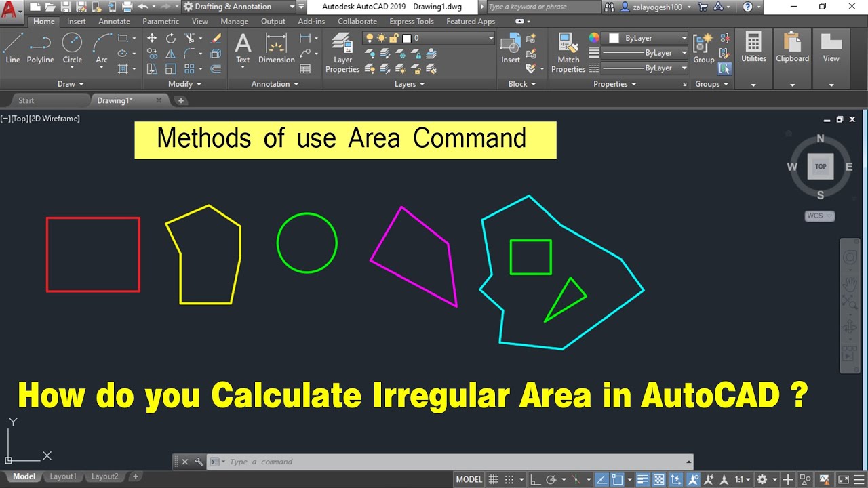Screen dimensions: 868x488
Task: Click the Group tool icon
Action: point(703,47)
